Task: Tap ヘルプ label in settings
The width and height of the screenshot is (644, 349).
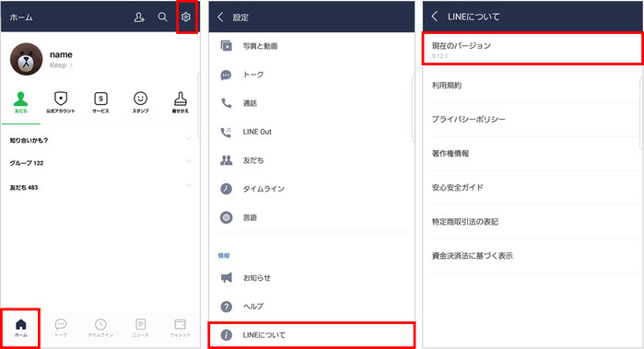Action: pyautogui.click(x=253, y=307)
